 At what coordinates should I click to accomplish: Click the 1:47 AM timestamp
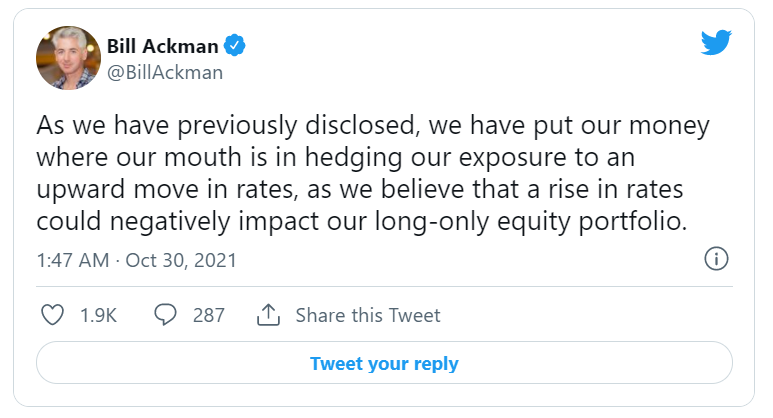point(73,260)
